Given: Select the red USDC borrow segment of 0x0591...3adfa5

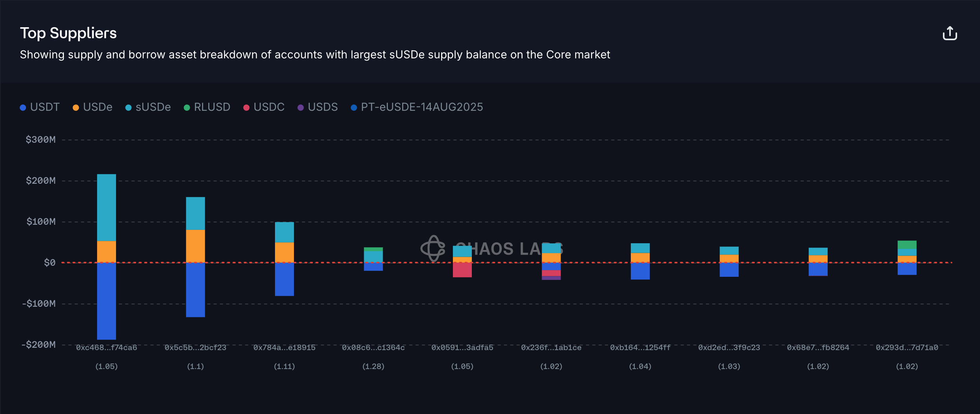Looking at the screenshot, I should (462, 270).
